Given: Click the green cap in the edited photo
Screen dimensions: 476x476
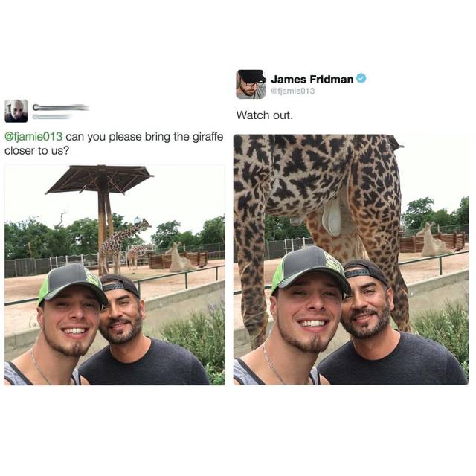Looking at the screenshot, I should coord(309,269).
